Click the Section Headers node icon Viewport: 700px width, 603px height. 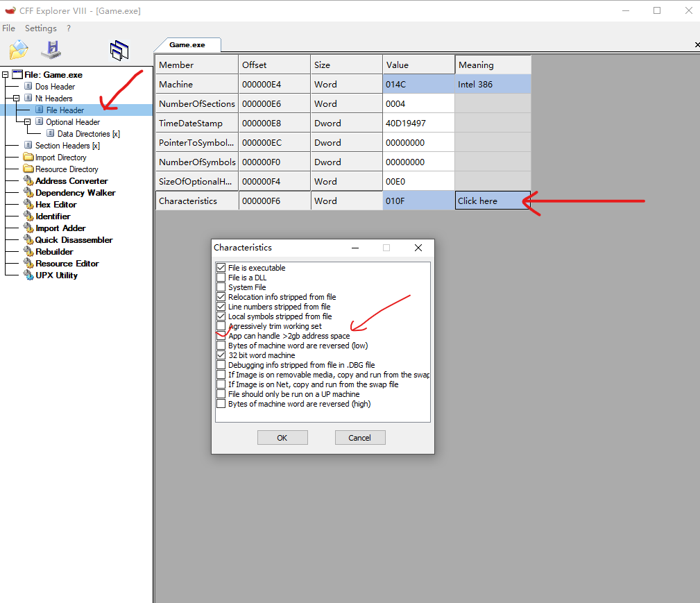(28, 145)
